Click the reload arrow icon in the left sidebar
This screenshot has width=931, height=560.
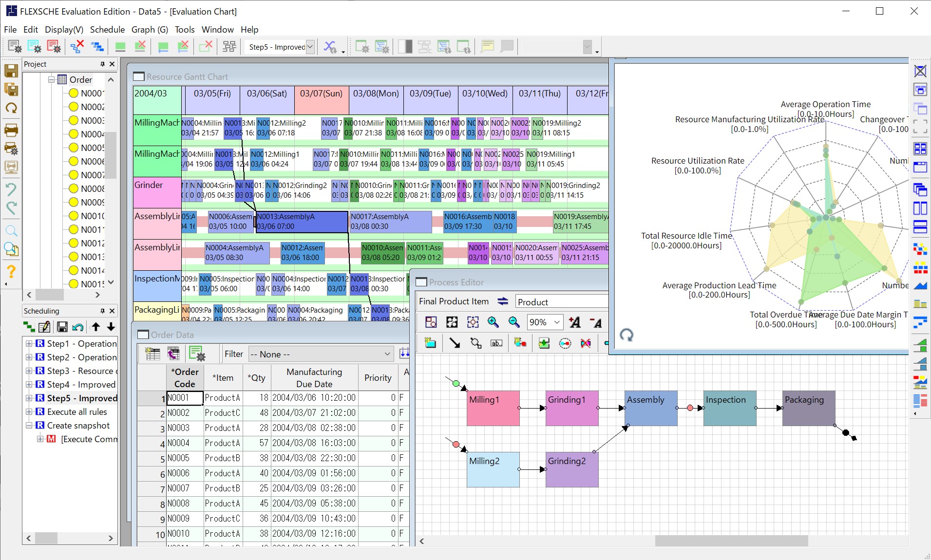pyautogui.click(x=11, y=108)
